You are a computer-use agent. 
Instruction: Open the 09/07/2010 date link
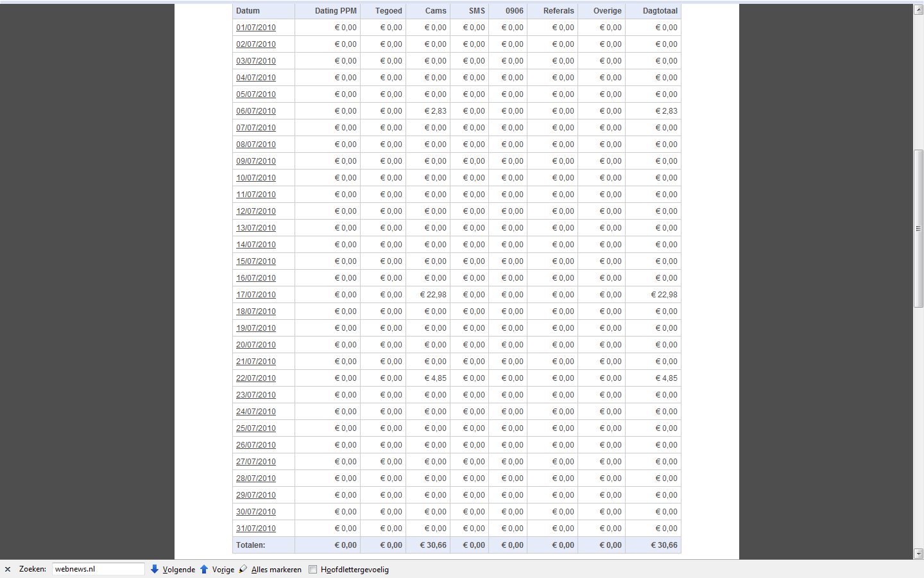(256, 161)
